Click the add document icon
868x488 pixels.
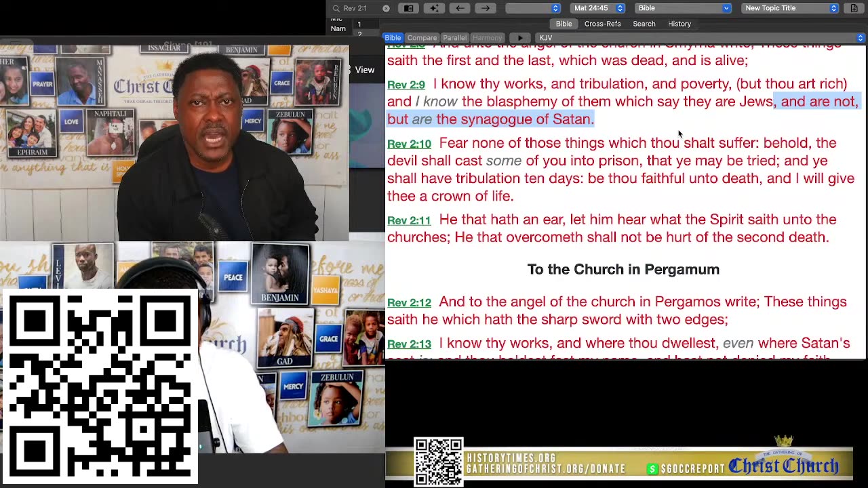[854, 8]
